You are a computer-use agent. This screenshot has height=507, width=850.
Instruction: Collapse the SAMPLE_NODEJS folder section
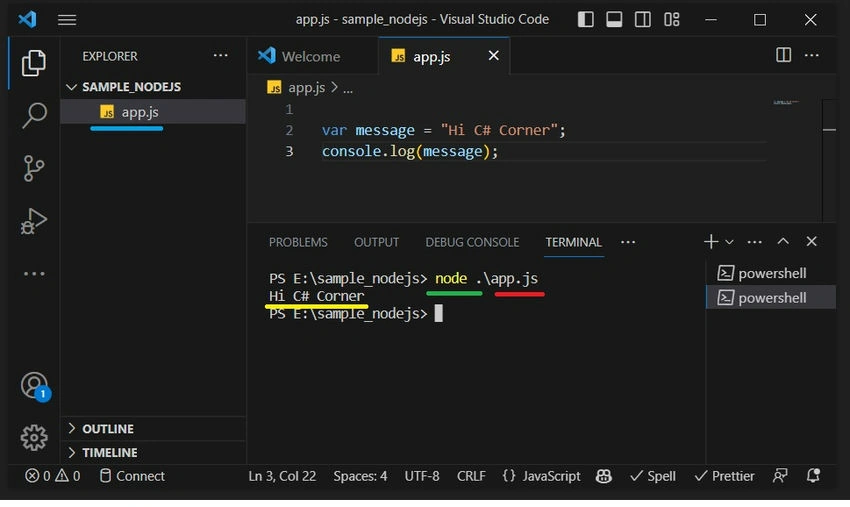(153, 87)
